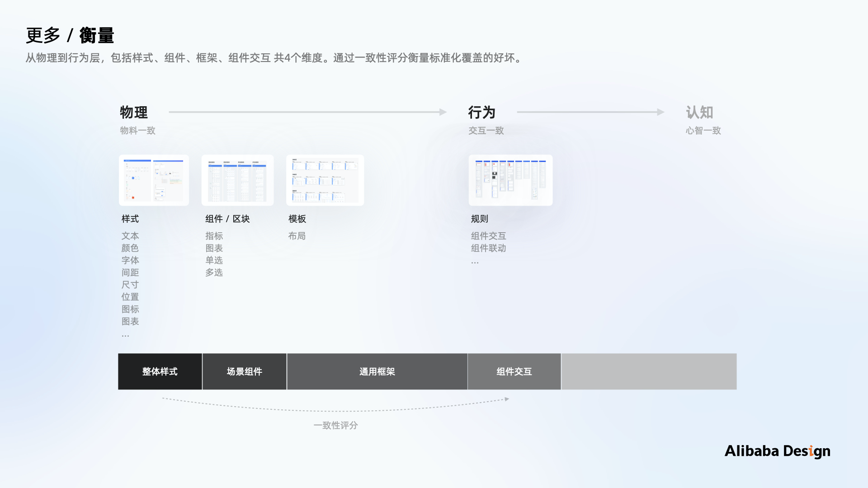The height and width of the screenshot is (488, 868).
Task: Click the 组件 / 区块 column label
Action: tap(227, 219)
